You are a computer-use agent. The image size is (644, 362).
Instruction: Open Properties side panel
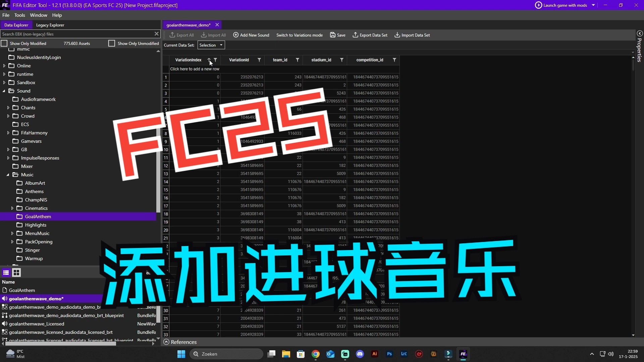coord(640,47)
